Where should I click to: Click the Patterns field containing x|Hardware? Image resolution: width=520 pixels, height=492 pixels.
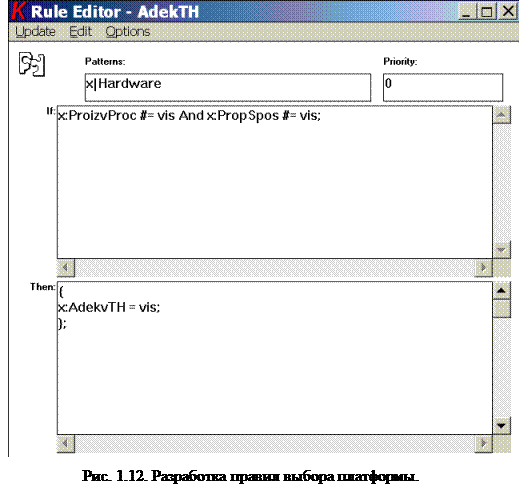pyautogui.click(x=228, y=87)
